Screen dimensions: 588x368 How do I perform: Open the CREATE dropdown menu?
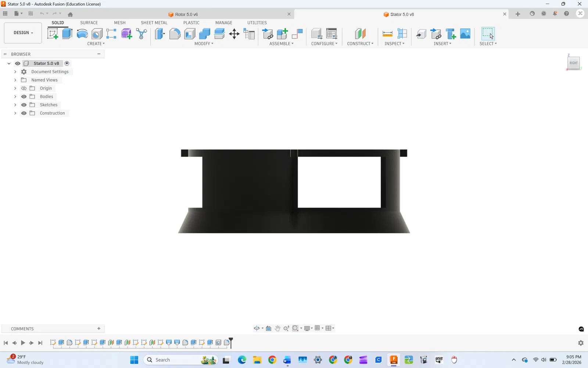click(96, 44)
